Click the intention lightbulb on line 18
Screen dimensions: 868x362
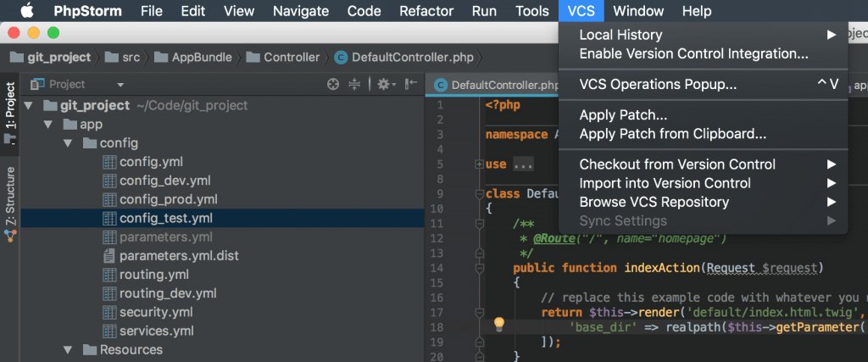pos(499,323)
